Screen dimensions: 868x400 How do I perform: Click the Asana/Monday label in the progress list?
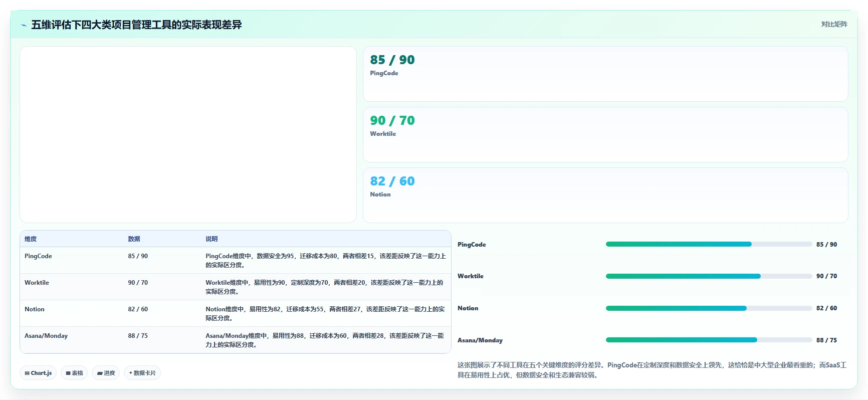[x=480, y=340]
